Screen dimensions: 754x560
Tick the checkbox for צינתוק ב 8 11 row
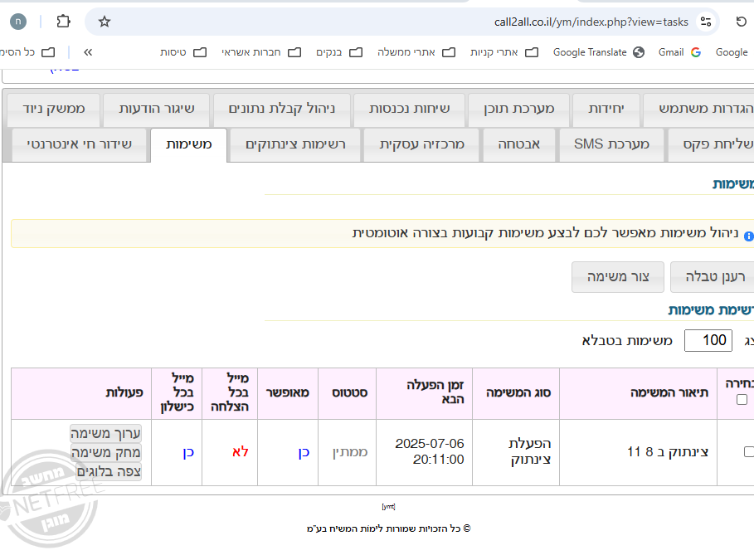pos(749,452)
